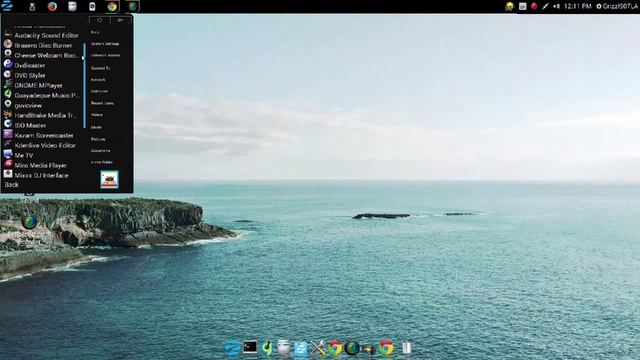This screenshot has height=360, width=640.
Task: Open Home Folder from the menu's right column
Action: pyautogui.click(x=102, y=162)
